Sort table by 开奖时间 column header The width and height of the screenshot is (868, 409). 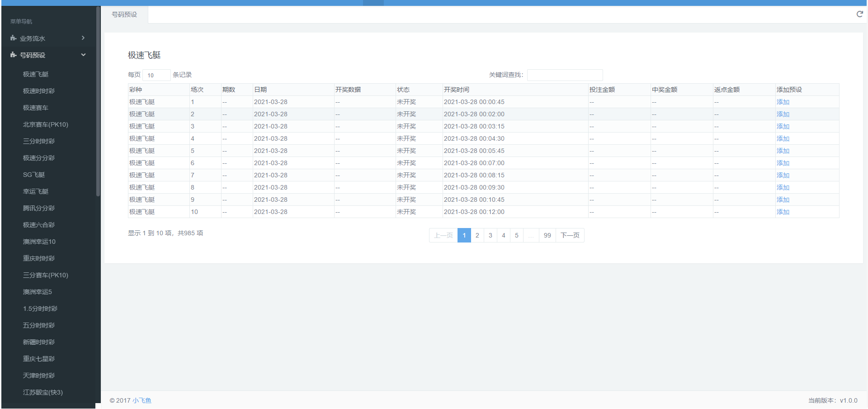pyautogui.click(x=457, y=90)
